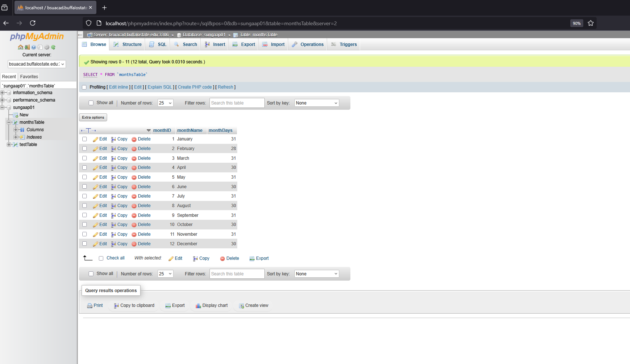Click the pencil Edit icon for January row

[x=96, y=139]
